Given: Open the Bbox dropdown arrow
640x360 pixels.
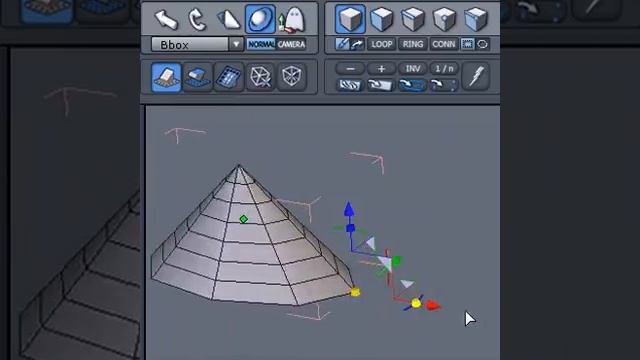Looking at the screenshot, I should tap(236, 44).
